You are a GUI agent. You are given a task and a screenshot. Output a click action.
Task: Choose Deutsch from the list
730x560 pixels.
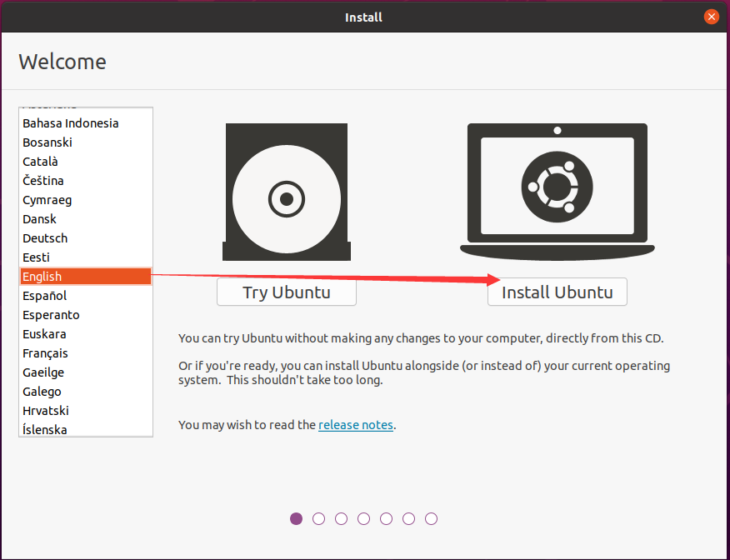pyautogui.click(x=86, y=237)
